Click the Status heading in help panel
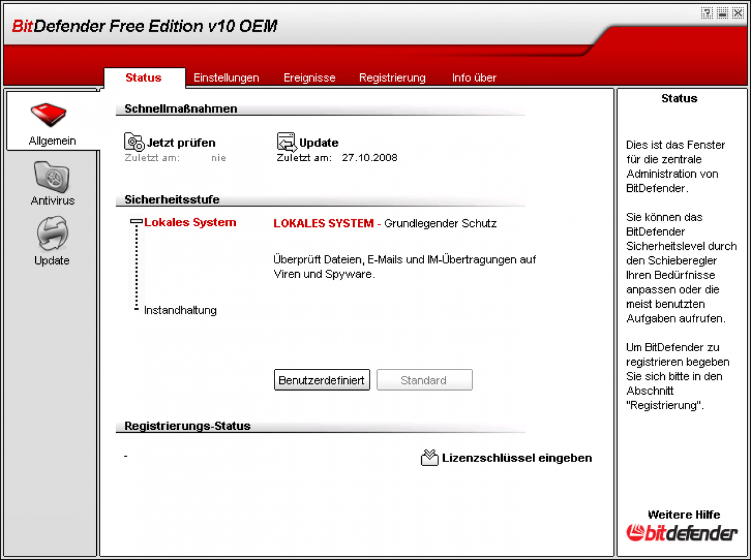The image size is (751, 560). click(x=679, y=99)
